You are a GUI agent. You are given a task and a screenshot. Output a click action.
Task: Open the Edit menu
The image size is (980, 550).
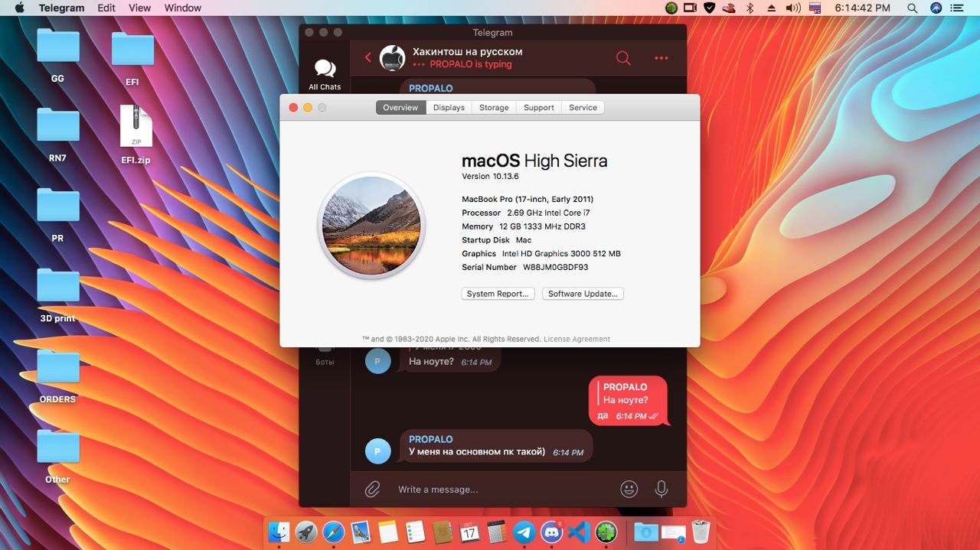(106, 8)
